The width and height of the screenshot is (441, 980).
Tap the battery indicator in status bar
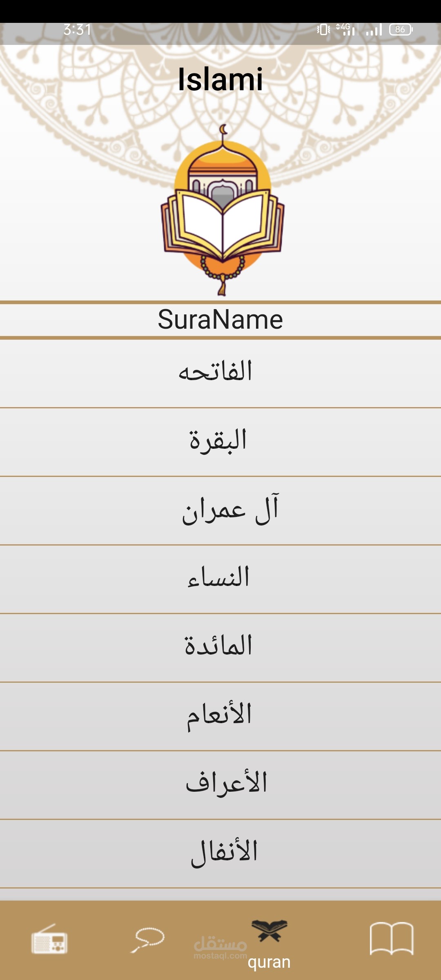pos(401,29)
